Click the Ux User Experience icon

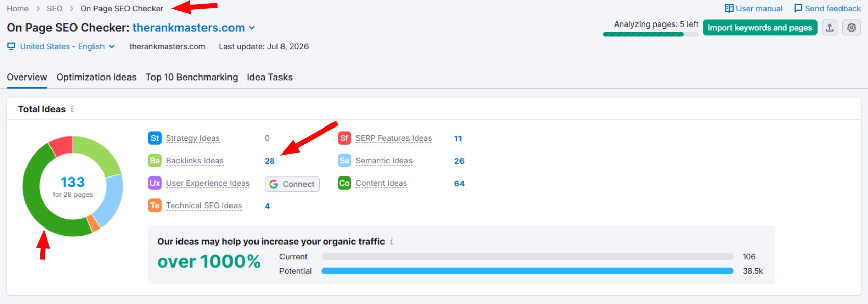155,183
